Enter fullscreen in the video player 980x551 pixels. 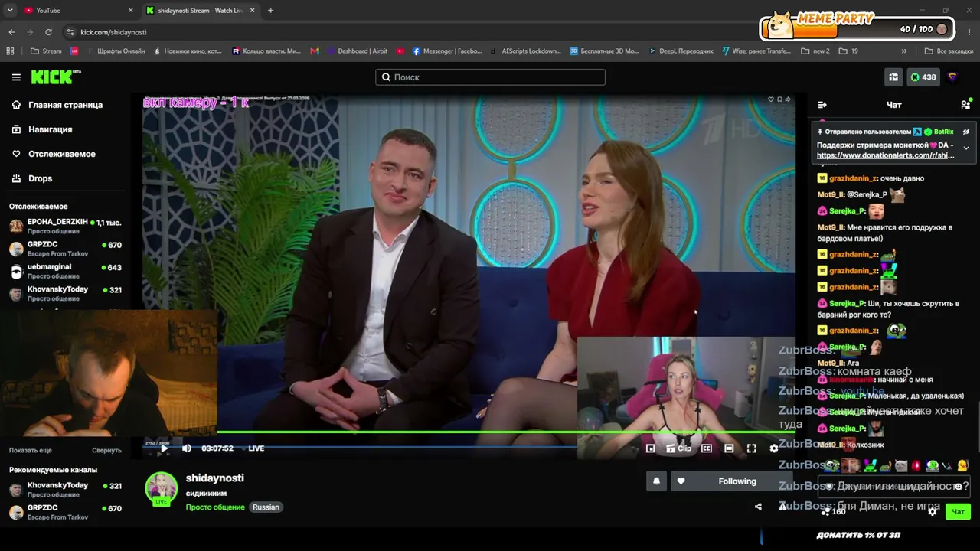pos(751,448)
